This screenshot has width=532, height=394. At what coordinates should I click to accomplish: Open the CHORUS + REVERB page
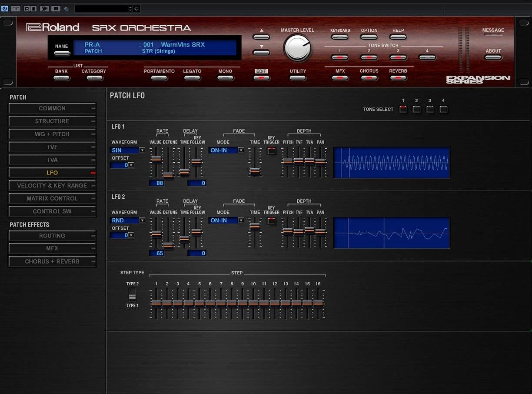pos(52,261)
